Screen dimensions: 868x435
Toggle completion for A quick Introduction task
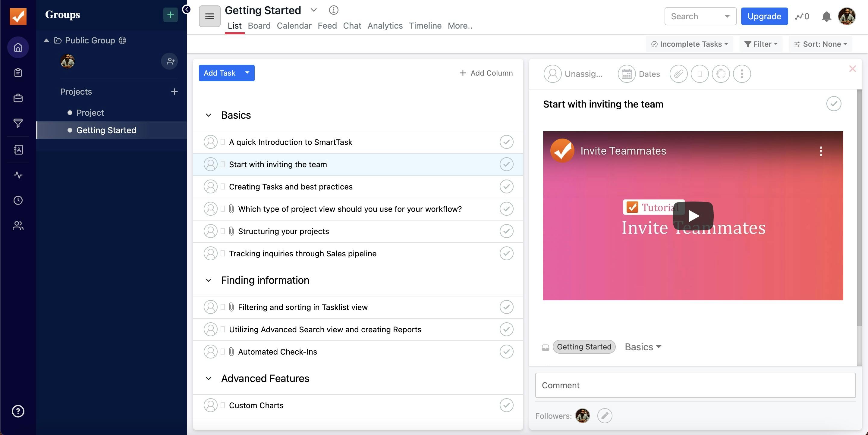pyautogui.click(x=506, y=142)
